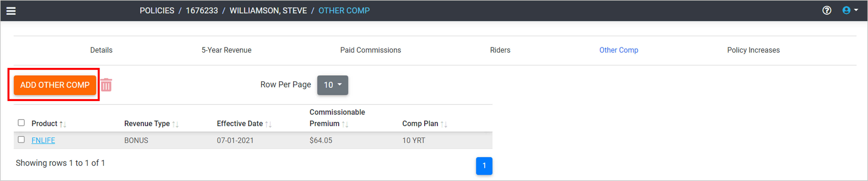Open the Policy Increases tab
This screenshot has width=868, height=181.
coord(753,50)
